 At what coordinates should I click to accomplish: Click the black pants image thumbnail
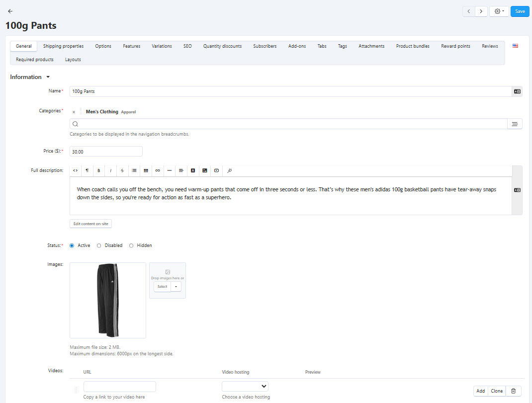[x=108, y=301]
